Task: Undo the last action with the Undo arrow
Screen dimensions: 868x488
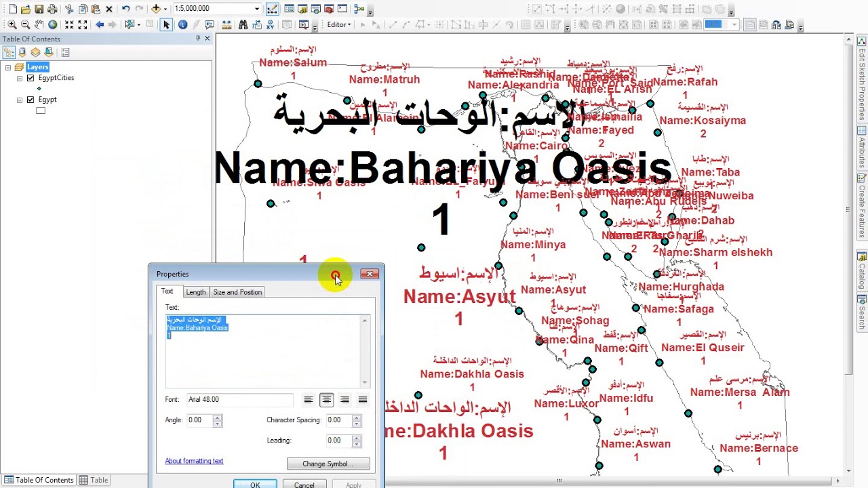Action: pos(126,9)
